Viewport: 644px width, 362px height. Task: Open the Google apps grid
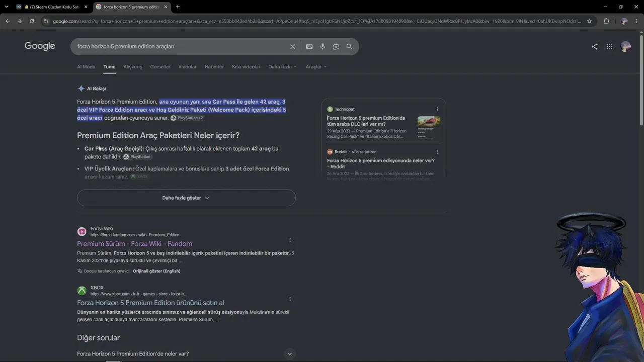click(609, 46)
